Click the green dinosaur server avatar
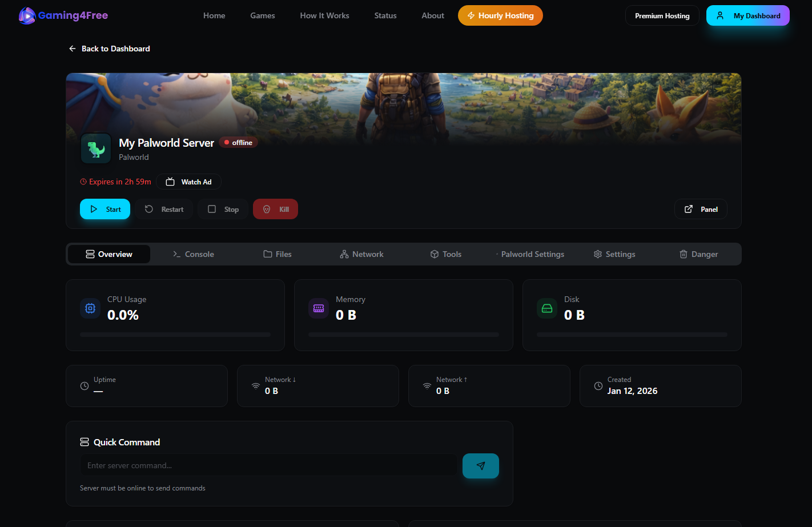The height and width of the screenshot is (527, 812). coord(96,148)
